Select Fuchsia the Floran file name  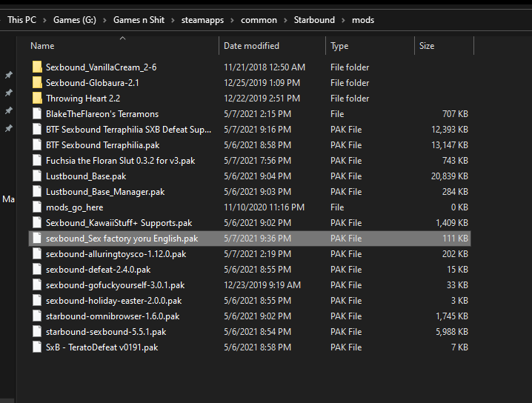click(x=121, y=161)
